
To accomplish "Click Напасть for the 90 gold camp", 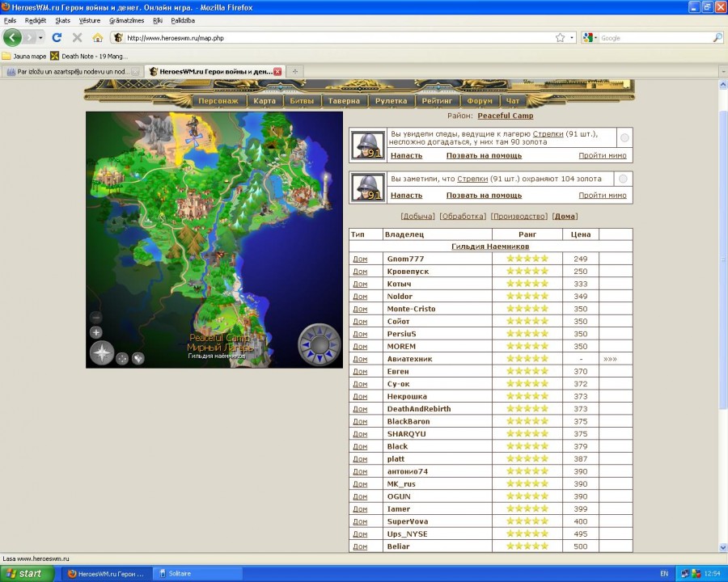I will point(407,155).
